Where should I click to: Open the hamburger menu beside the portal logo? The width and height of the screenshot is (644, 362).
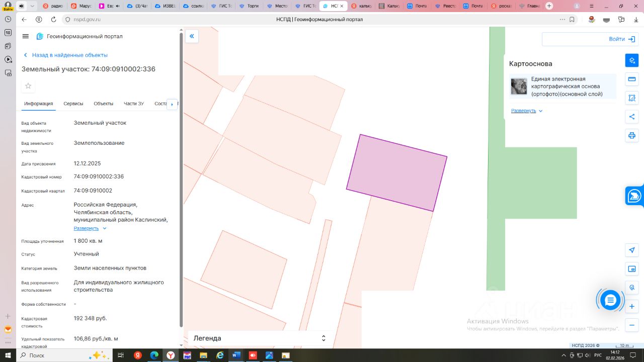tap(26, 36)
